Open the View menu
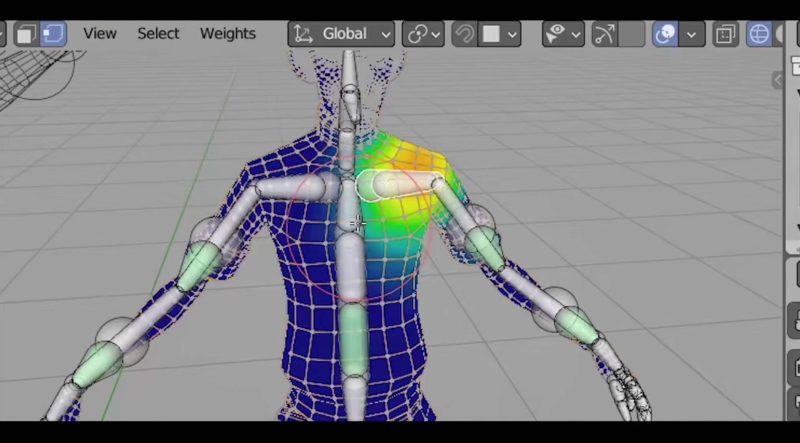The image size is (800, 443). (100, 34)
